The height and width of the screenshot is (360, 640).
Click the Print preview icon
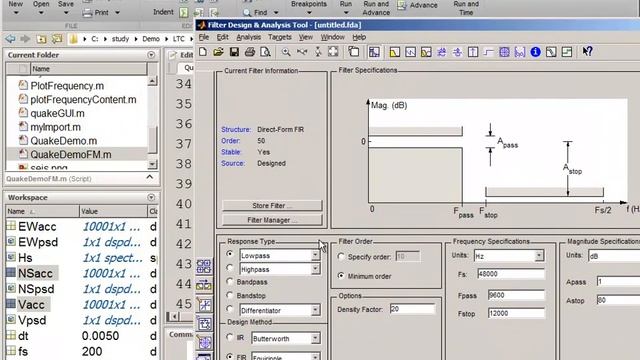(265, 52)
